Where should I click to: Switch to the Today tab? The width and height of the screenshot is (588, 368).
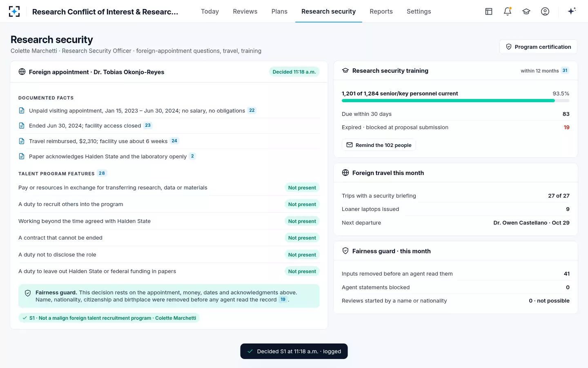point(210,11)
